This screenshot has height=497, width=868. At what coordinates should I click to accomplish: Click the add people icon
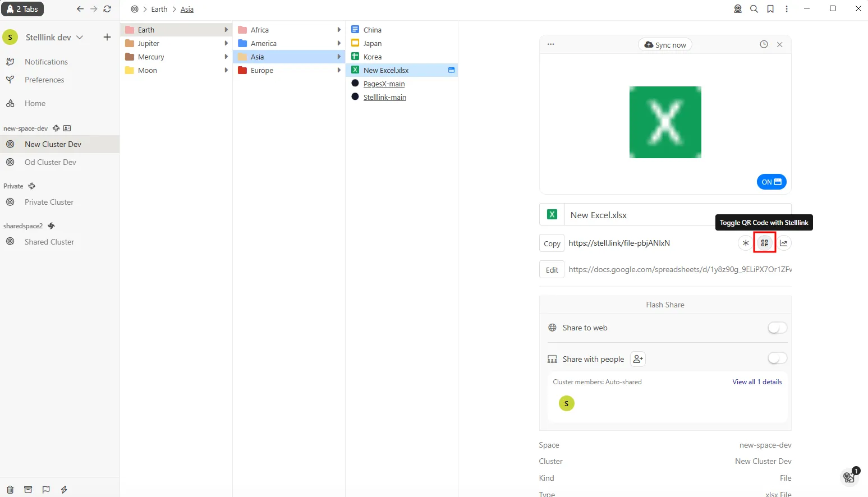point(638,359)
